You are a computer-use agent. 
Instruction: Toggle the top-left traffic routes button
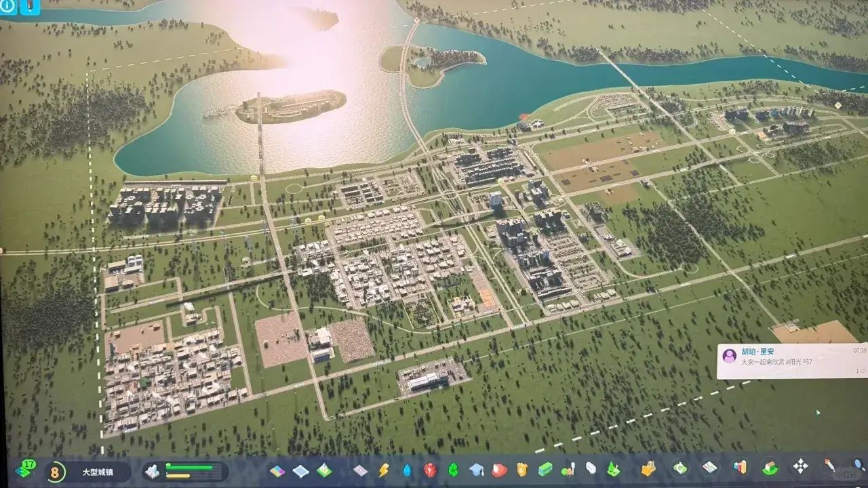(x=31, y=7)
